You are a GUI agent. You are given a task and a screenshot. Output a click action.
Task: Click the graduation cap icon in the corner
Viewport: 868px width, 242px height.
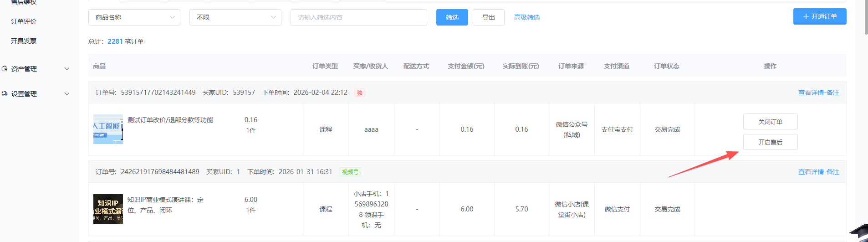[859, 233]
